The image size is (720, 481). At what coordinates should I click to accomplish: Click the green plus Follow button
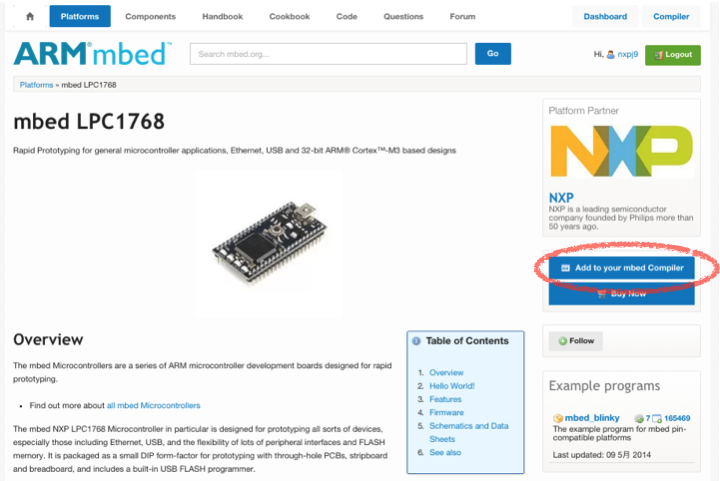click(x=576, y=341)
